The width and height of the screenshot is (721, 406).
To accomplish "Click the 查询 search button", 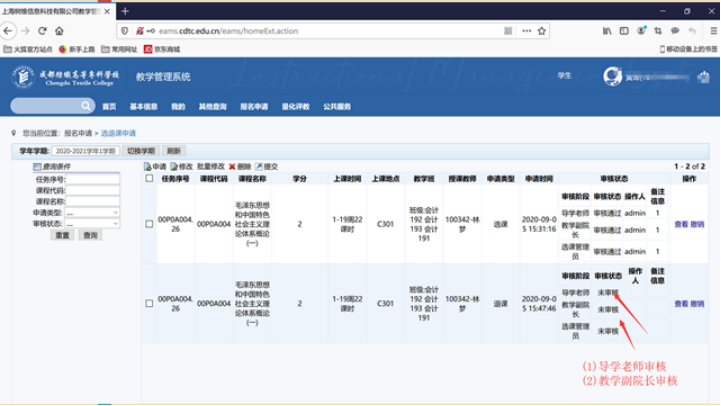I will [91, 235].
